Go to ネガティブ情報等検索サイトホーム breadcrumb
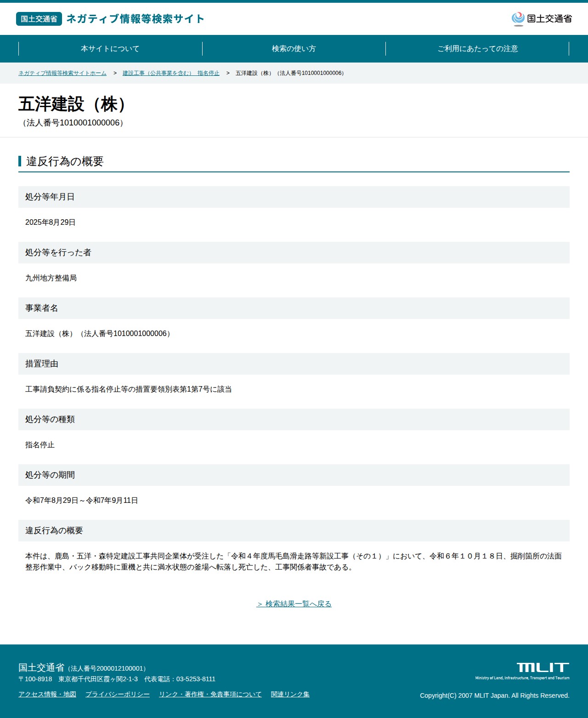 click(x=62, y=73)
